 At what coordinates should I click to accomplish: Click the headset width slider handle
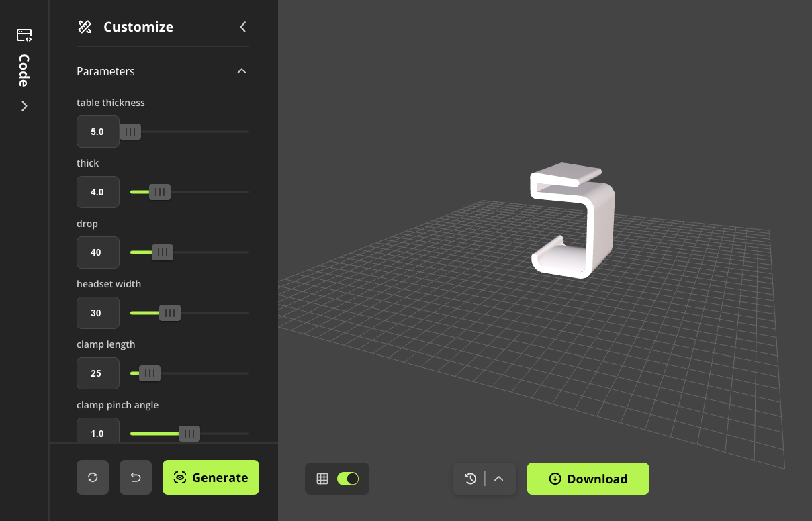[x=170, y=313]
